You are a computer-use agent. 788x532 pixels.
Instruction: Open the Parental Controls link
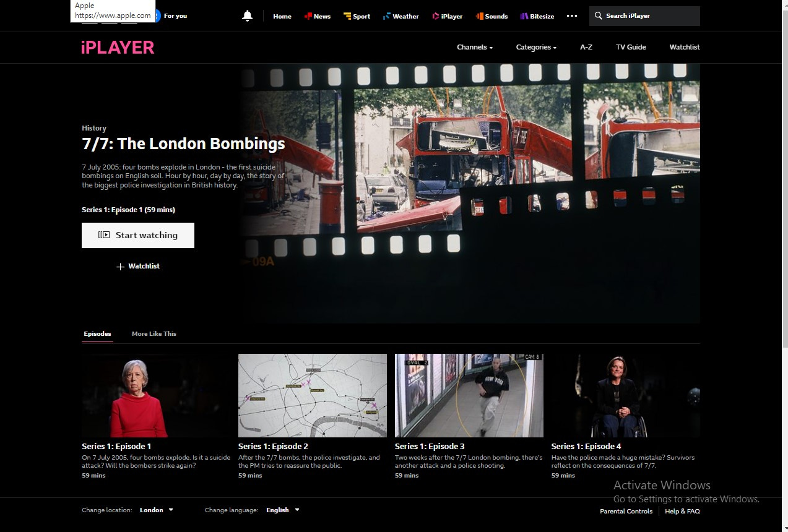coord(626,512)
